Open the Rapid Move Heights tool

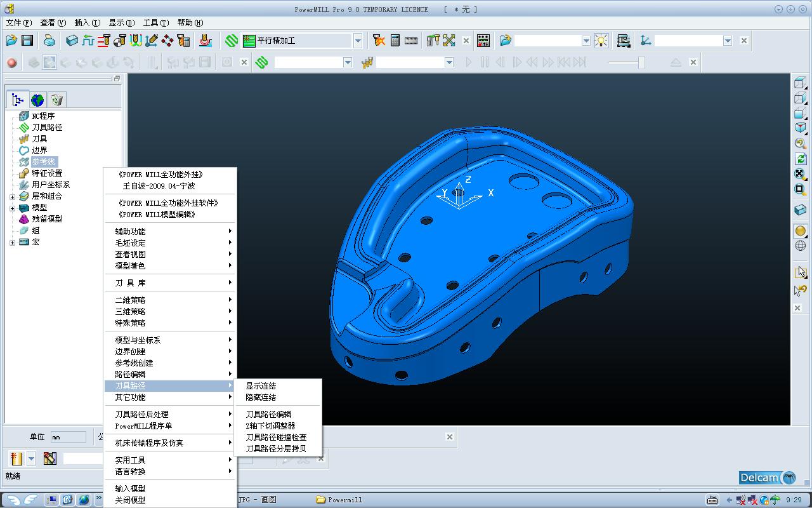pos(104,41)
